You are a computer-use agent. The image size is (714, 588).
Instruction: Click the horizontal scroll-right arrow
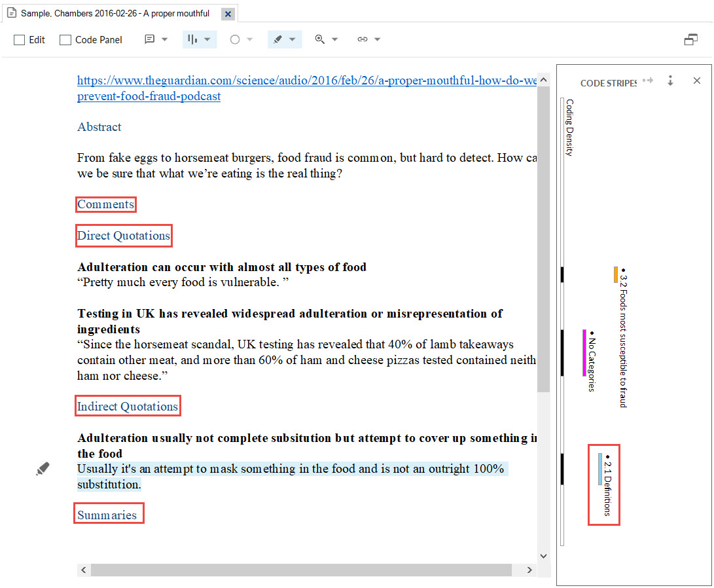529,570
